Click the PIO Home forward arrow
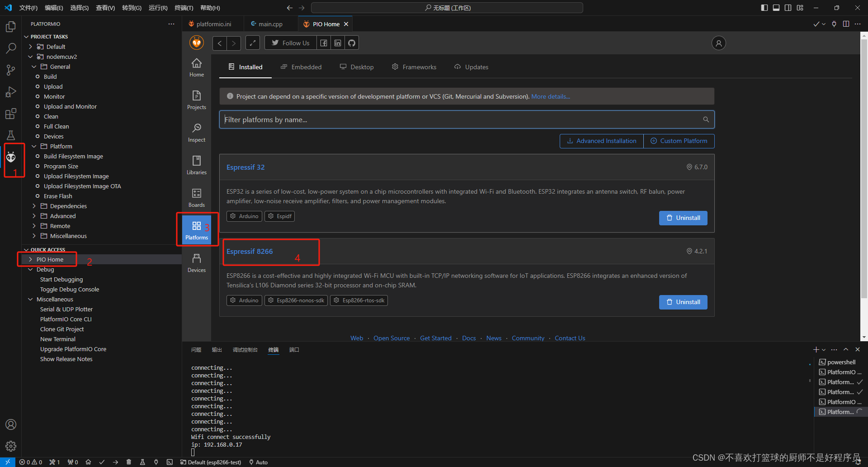The width and height of the screenshot is (868, 467). pyautogui.click(x=234, y=43)
